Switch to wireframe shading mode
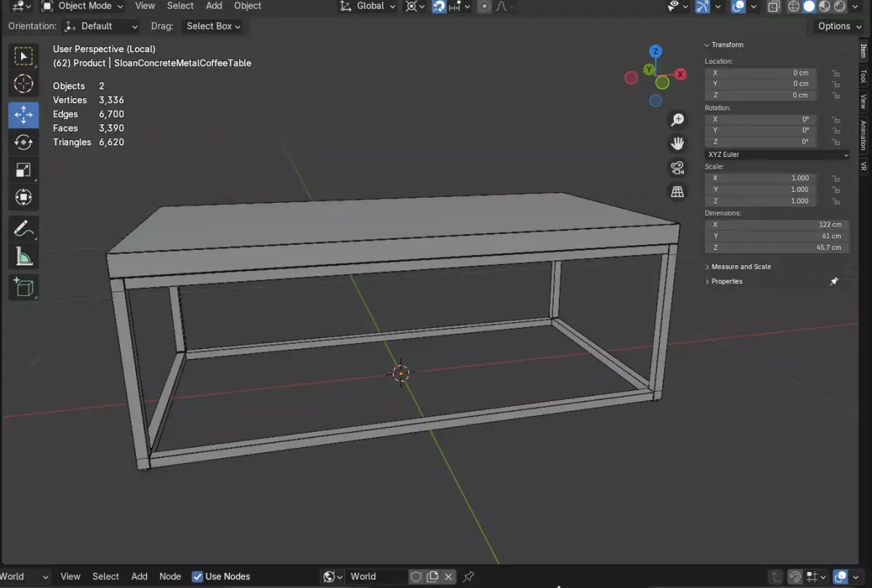 click(794, 6)
